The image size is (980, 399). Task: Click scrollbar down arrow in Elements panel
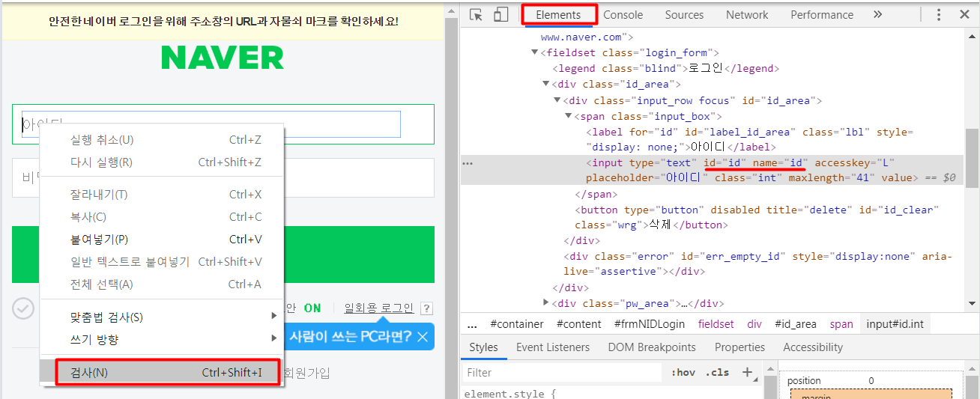coord(972,303)
